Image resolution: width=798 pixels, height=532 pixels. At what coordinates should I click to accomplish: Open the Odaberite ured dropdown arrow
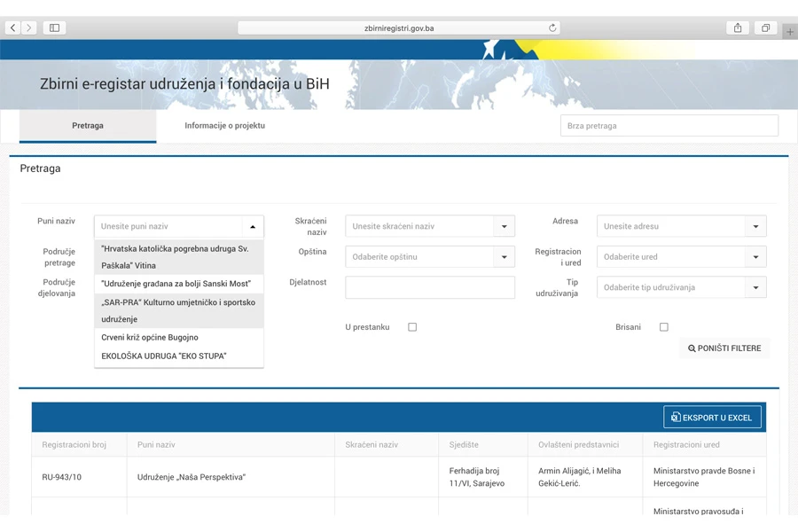point(755,257)
